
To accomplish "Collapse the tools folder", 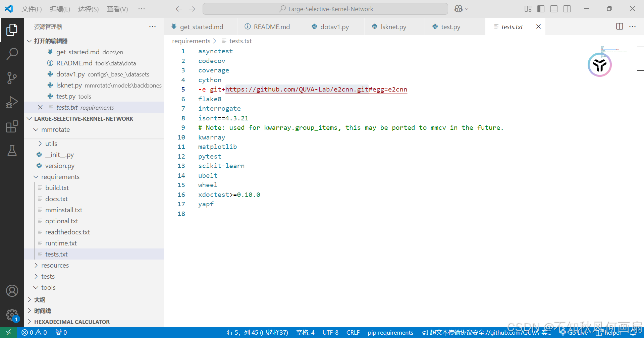I will (94, 287).
